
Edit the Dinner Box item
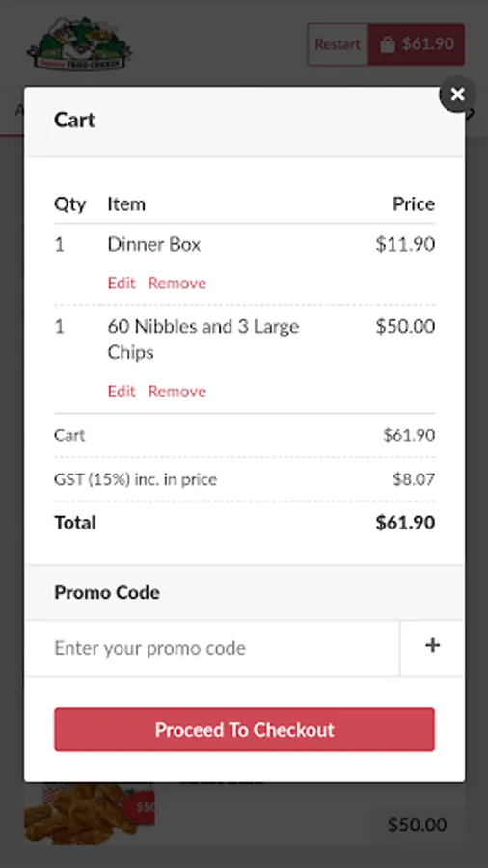pyautogui.click(x=122, y=283)
